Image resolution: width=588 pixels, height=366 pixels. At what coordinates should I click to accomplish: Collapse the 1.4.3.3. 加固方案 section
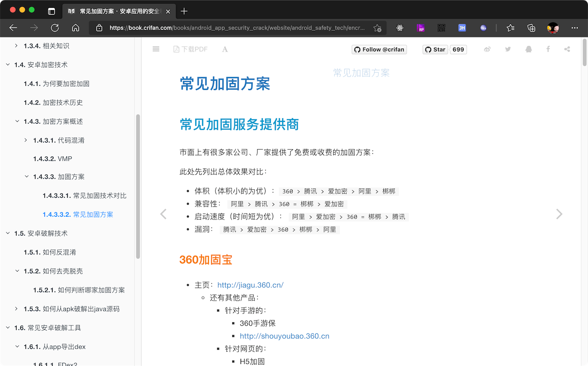[x=26, y=177]
